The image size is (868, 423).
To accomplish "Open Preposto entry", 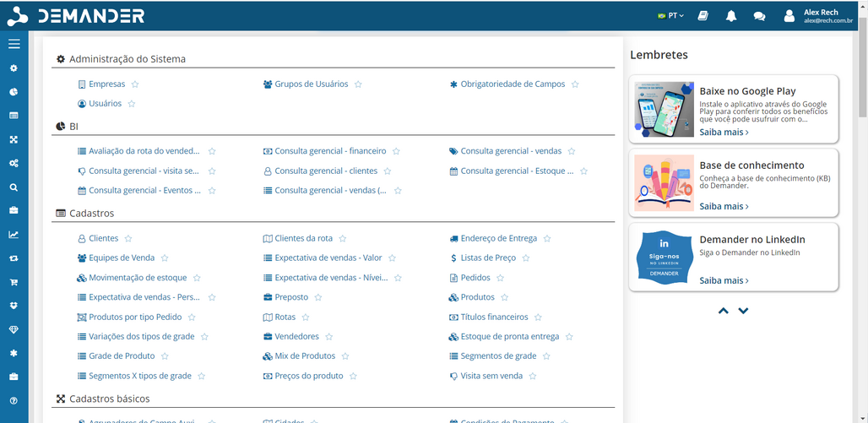I will click(291, 296).
